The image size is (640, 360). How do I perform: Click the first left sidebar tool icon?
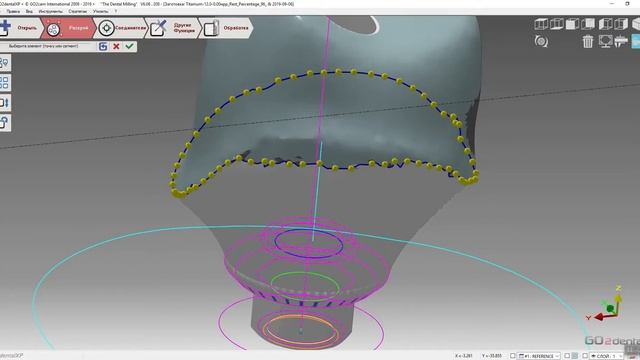(4, 63)
